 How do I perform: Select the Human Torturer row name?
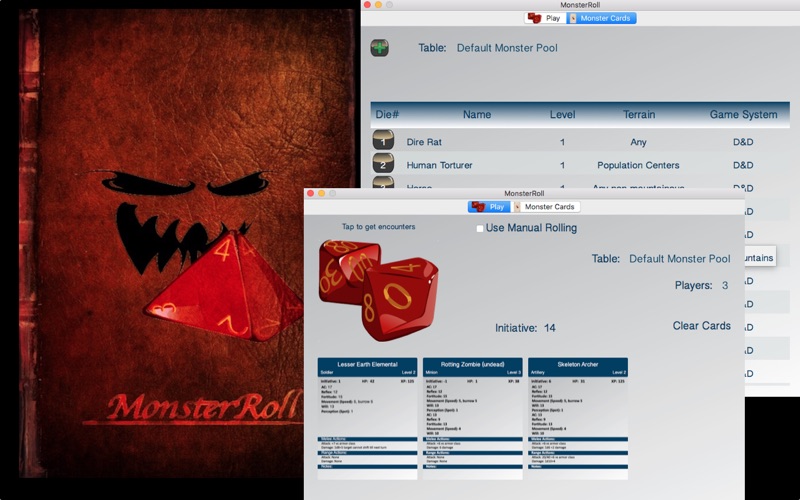click(x=439, y=165)
